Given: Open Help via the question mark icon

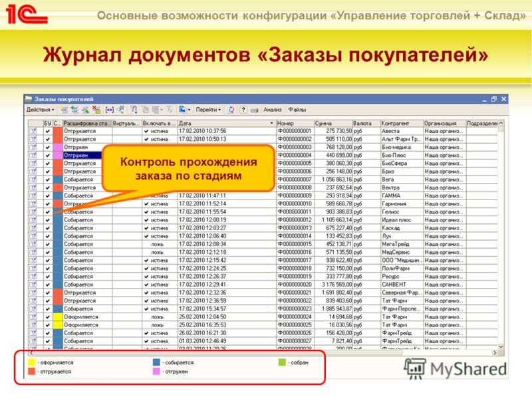Looking at the screenshot, I should click(243, 110).
